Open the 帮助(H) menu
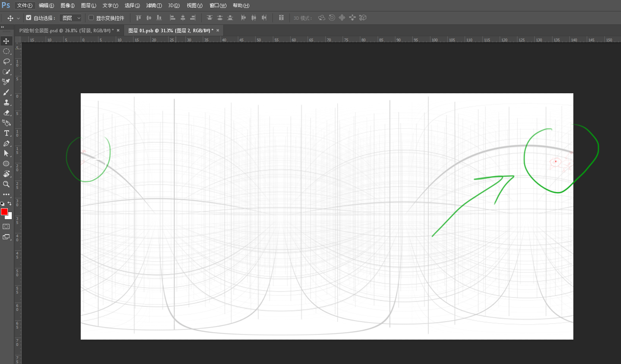Screen dimensions: 621x364 click(241, 6)
